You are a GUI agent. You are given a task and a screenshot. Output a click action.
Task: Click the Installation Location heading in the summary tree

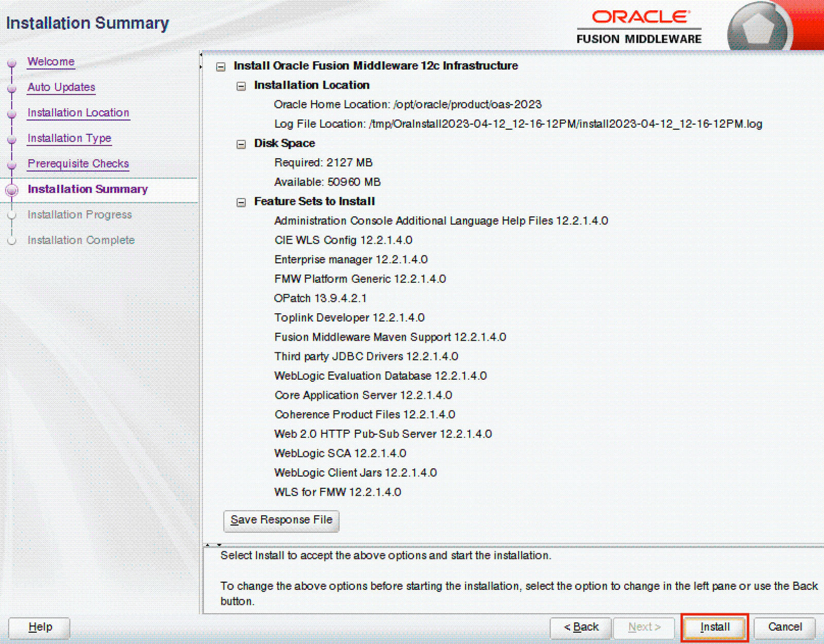point(312,85)
